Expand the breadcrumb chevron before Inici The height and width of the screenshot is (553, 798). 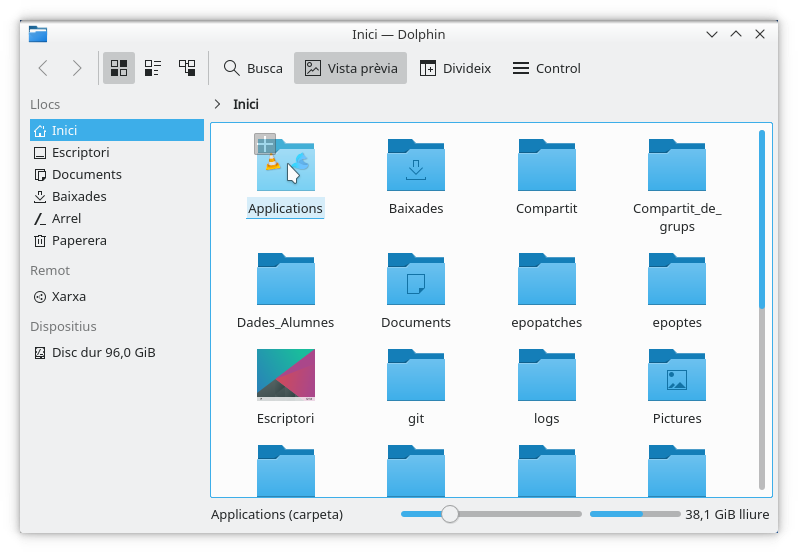[x=217, y=104]
